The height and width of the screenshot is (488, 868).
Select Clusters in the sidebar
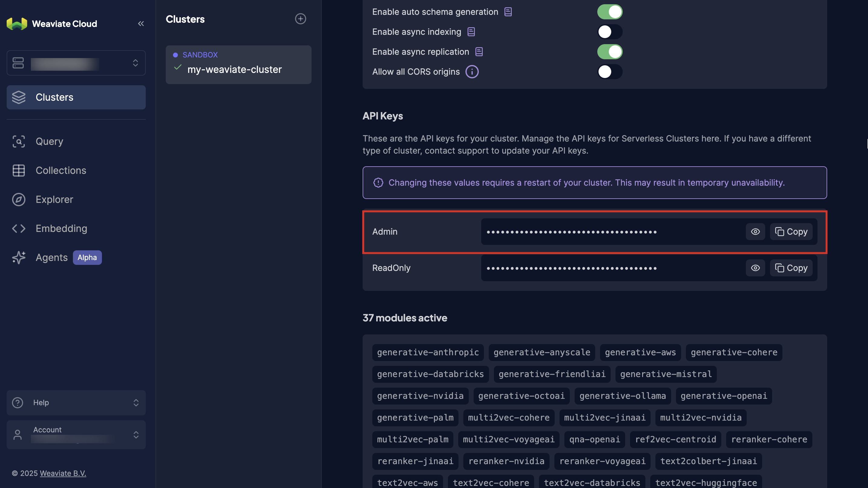pos(76,97)
